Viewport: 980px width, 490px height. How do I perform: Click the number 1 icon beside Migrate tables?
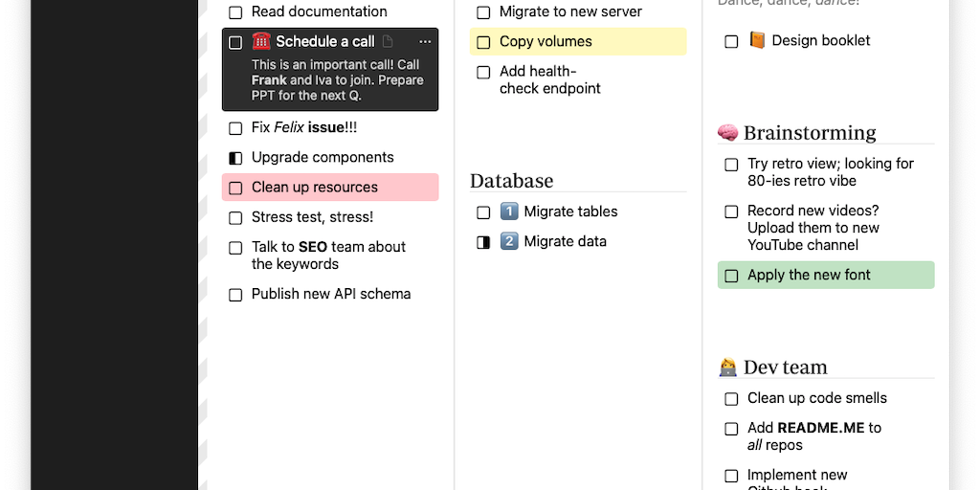(509, 212)
